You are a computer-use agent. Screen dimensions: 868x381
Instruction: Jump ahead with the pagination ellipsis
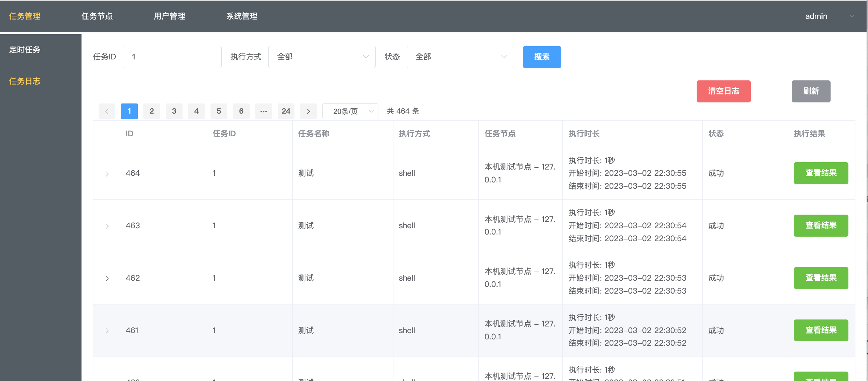coord(264,111)
